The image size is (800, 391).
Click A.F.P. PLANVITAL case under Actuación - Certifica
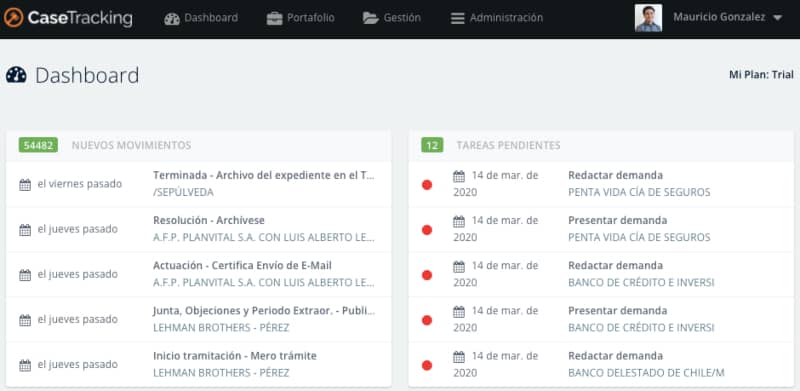pyautogui.click(x=264, y=282)
